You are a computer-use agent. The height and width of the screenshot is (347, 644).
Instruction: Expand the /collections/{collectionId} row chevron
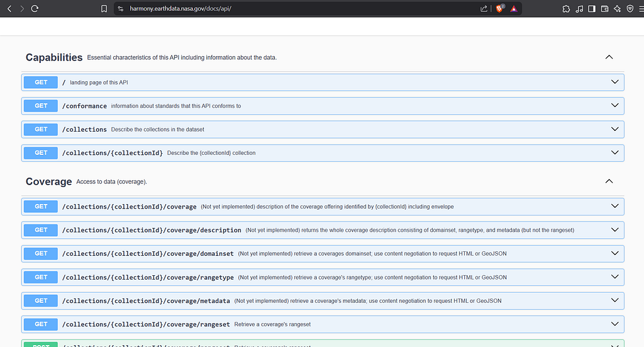615,152
